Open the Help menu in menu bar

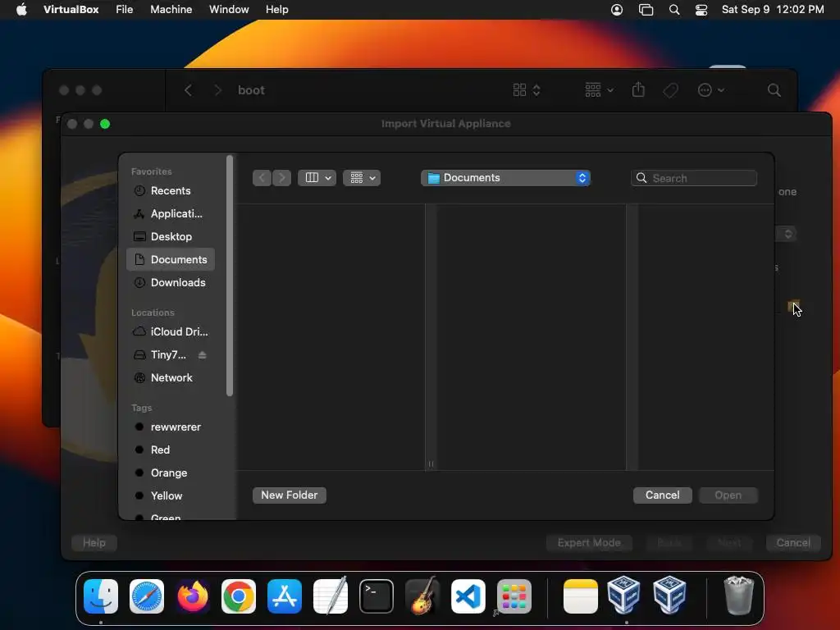277,10
